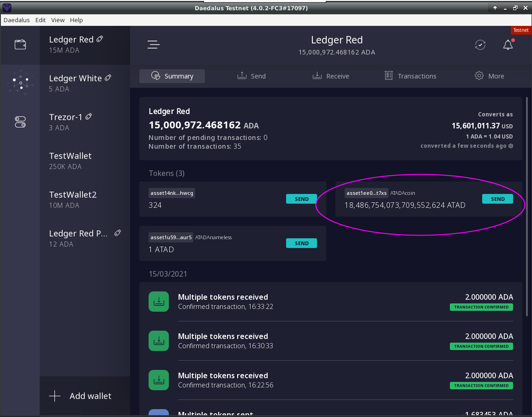Click 'TRANSACTION CONFIRMED' badge for 16:33:22
The width and height of the screenshot is (532, 417).
(481, 307)
